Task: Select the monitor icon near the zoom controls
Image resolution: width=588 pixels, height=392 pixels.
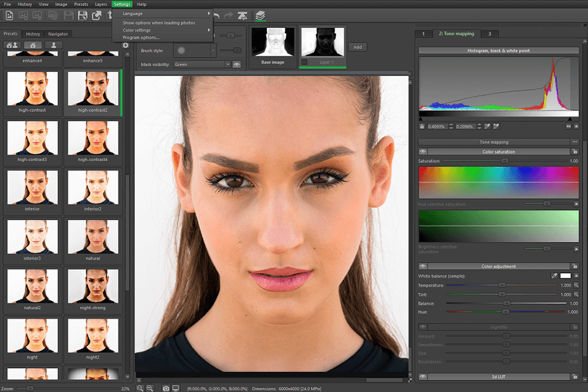Action: (176, 388)
